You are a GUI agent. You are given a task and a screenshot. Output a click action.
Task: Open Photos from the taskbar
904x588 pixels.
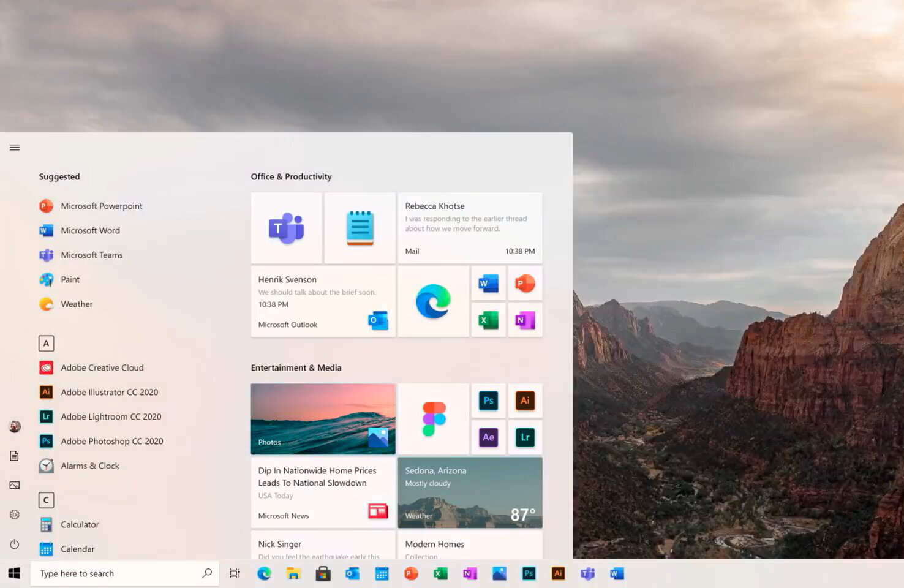499,573
